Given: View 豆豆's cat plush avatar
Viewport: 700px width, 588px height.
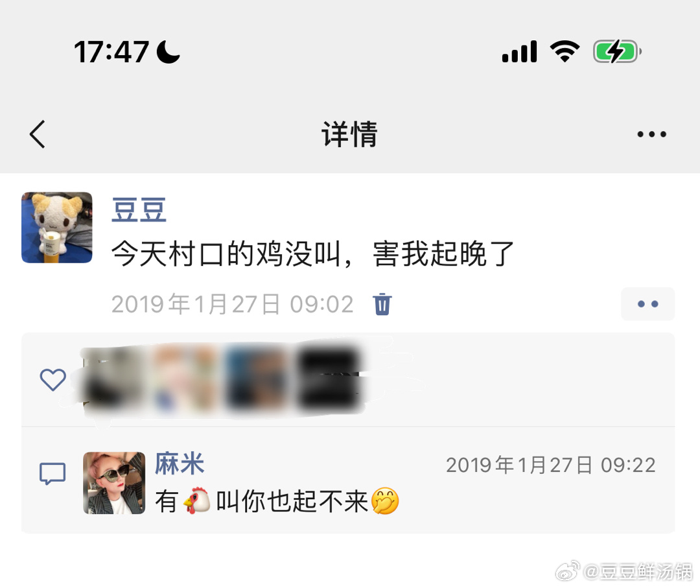Looking at the screenshot, I should click(x=57, y=228).
